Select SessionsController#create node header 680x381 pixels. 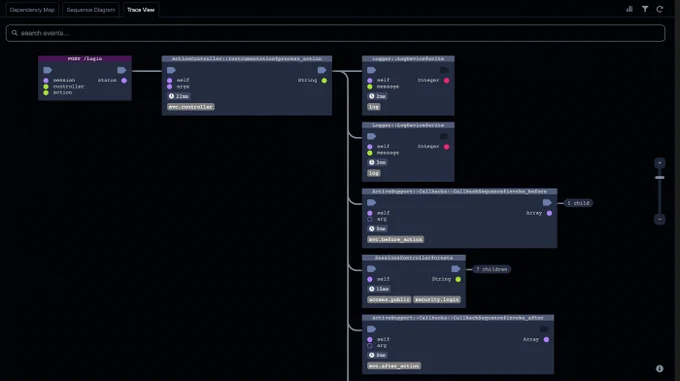(x=414, y=257)
